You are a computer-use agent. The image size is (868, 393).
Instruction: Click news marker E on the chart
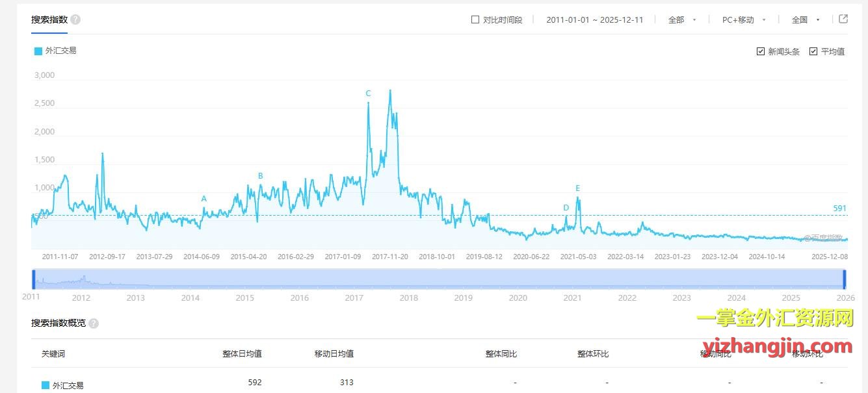577,188
